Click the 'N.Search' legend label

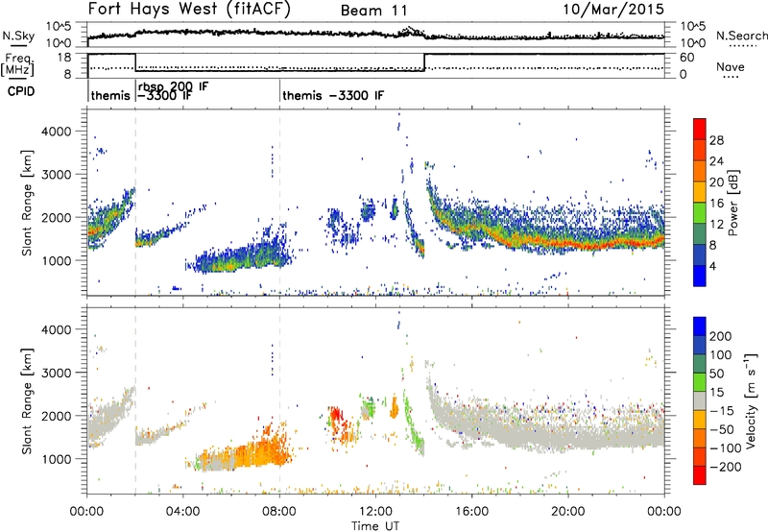741,36
